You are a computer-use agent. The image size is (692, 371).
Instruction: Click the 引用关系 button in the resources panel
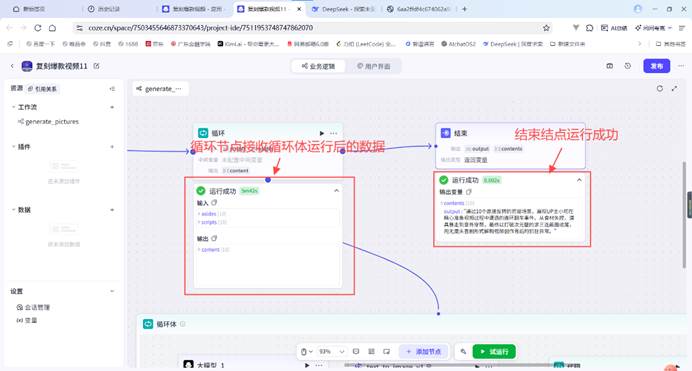42,89
